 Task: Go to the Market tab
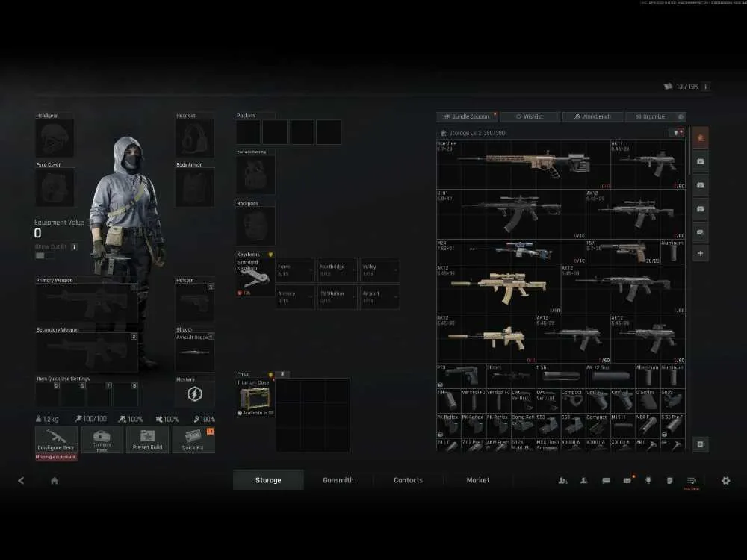click(x=478, y=480)
